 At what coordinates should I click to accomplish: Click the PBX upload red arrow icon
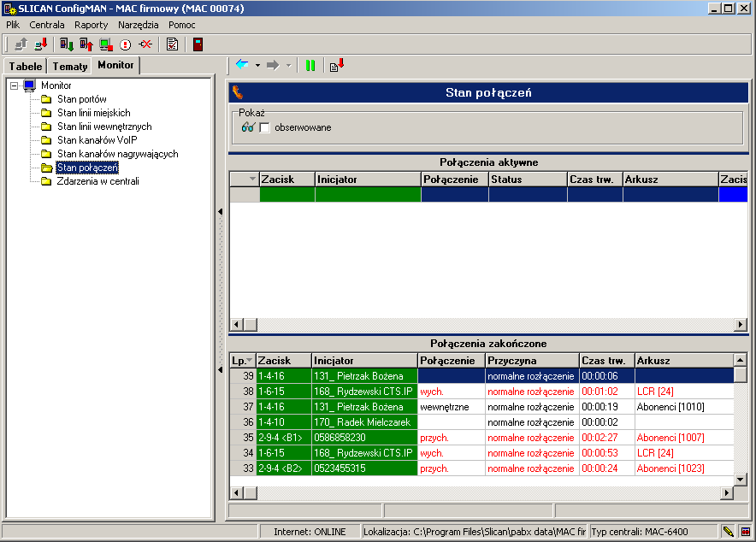[x=86, y=44]
